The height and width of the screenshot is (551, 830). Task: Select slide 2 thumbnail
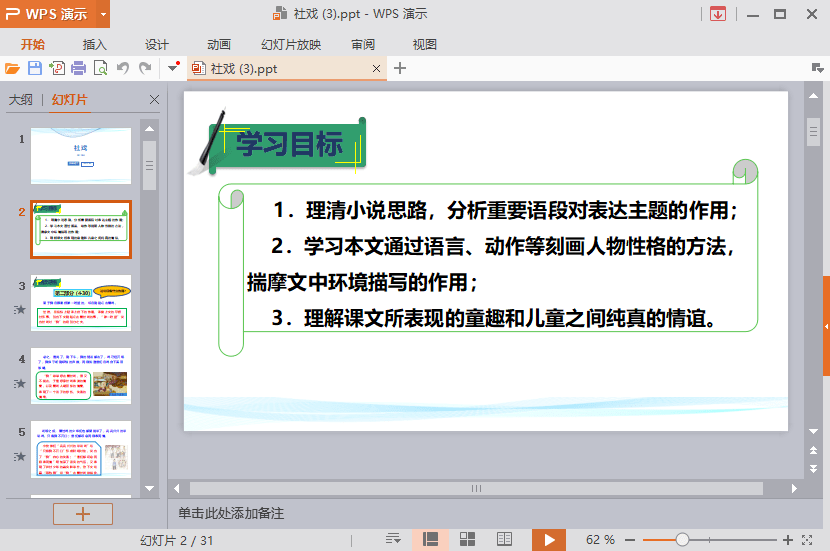point(81,229)
